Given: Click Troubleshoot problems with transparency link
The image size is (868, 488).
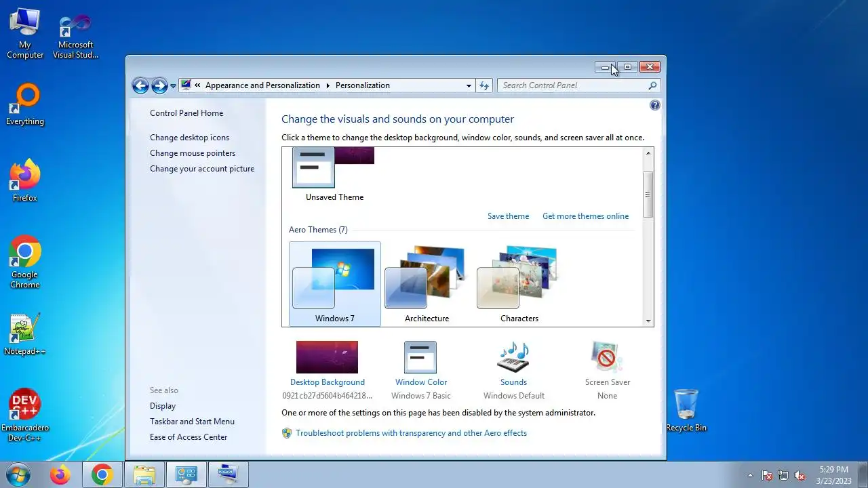Looking at the screenshot, I should point(411,433).
